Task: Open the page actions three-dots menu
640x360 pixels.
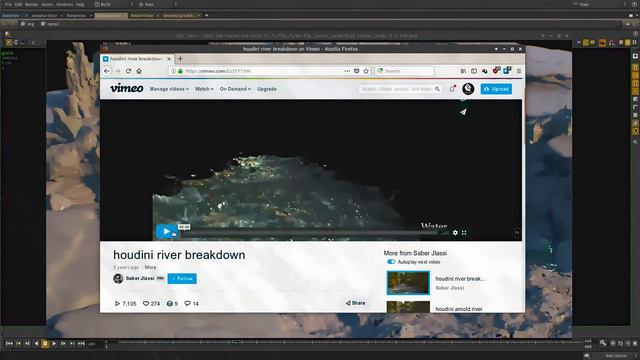Action: point(347,71)
